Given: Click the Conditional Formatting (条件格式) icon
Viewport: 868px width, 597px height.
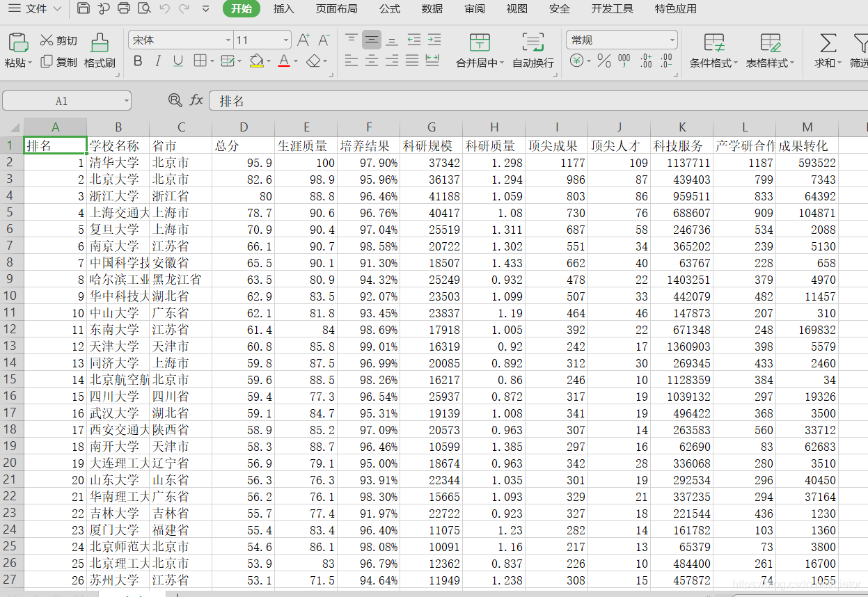Looking at the screenshot, I should click(x=714, y=42).
